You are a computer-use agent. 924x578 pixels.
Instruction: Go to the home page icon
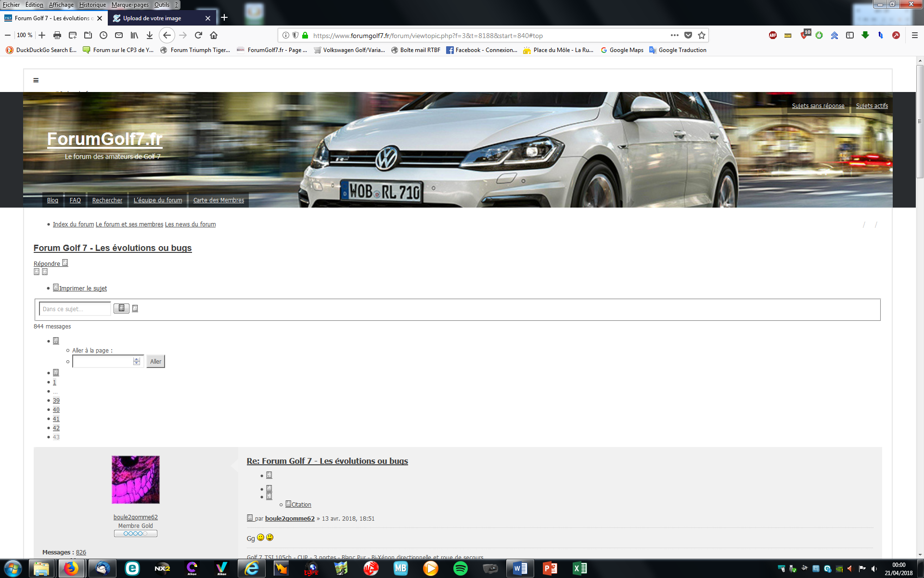tap(214, 35)
